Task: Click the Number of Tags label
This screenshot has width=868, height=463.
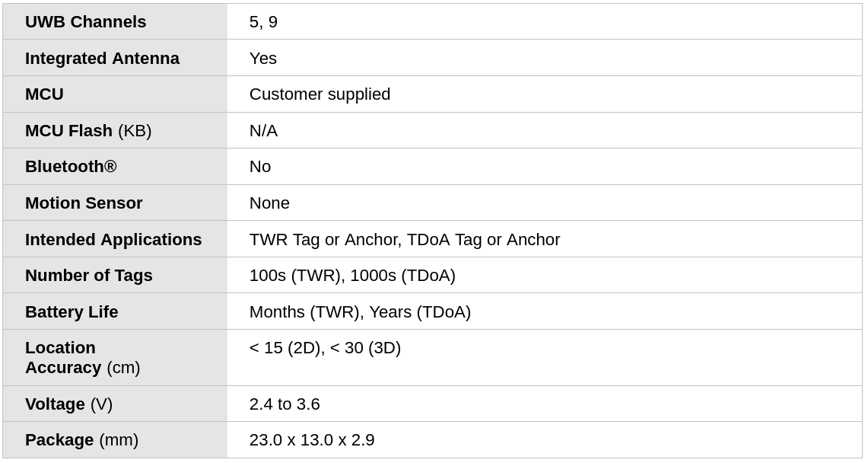Action: (88, 276)
